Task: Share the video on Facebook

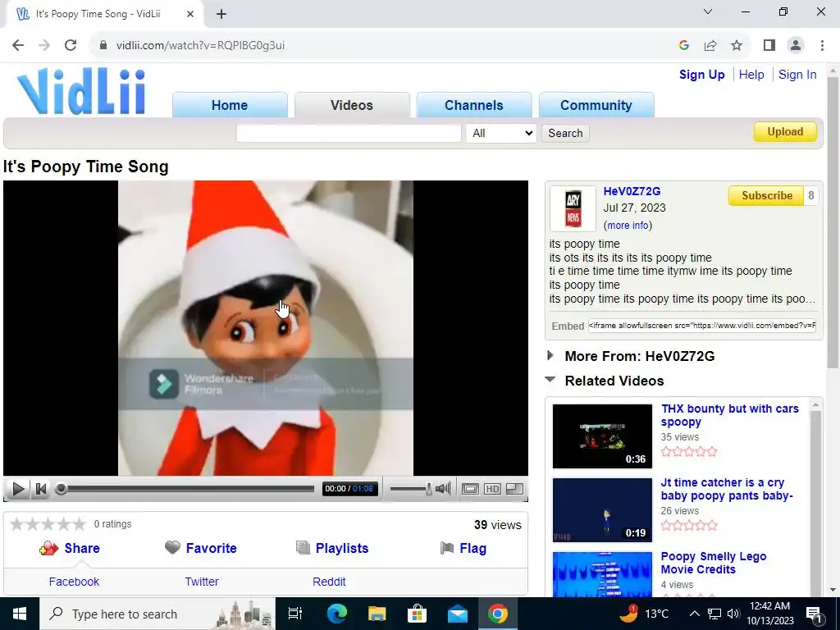Action: pos(74,582)
